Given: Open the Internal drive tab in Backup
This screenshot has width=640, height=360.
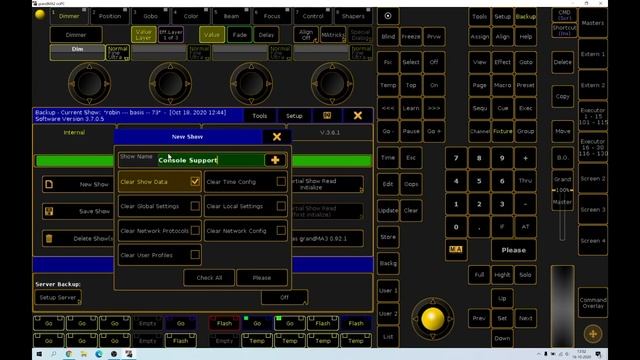Looking at the screenshot, I should 74,133.
